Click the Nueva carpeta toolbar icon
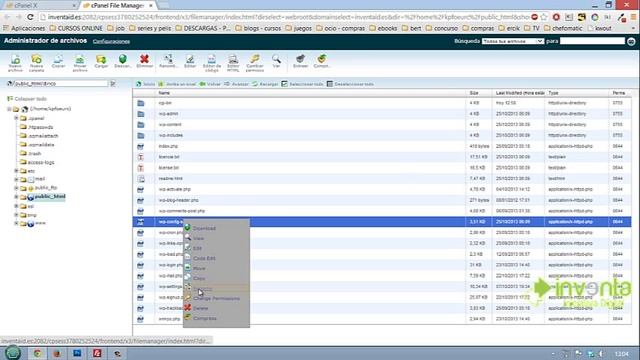 pos(36,63)
